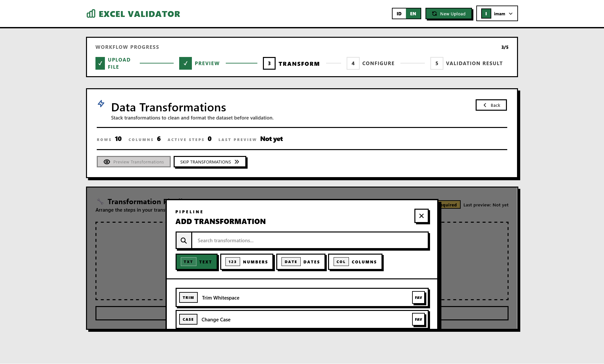Click the Excel Validator title text

point(139,14)
